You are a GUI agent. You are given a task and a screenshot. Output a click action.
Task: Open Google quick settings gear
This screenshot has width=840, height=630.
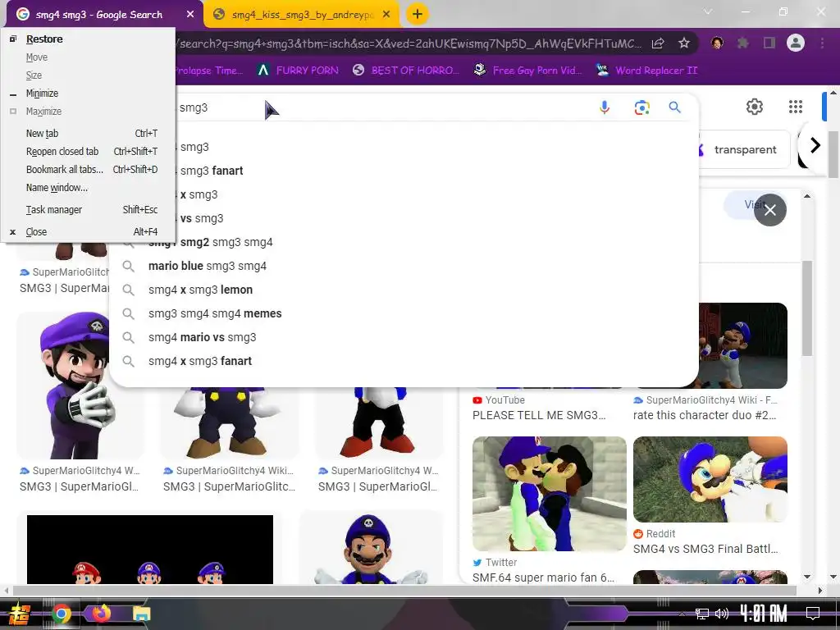(x=755, y=107)
